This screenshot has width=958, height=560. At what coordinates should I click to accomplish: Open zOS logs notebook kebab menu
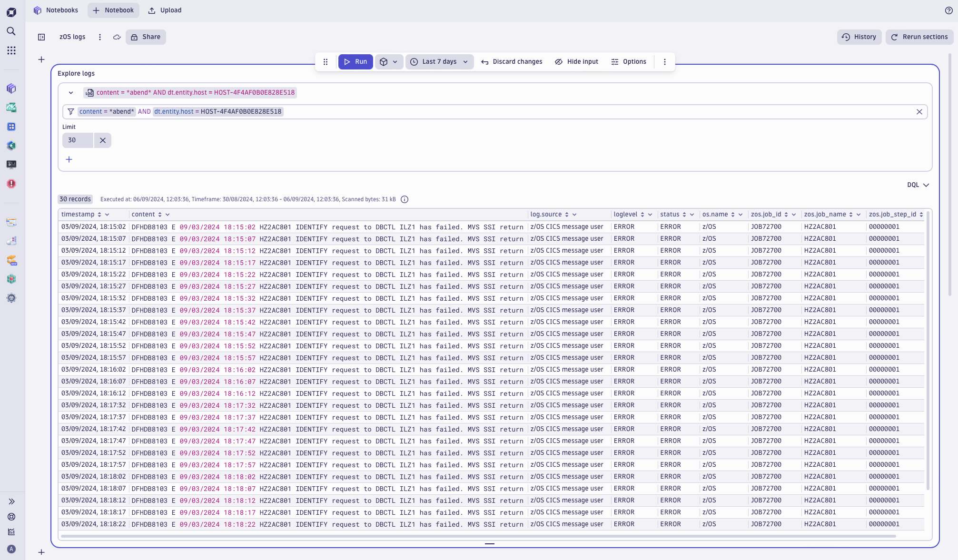[x=100, y=37]
